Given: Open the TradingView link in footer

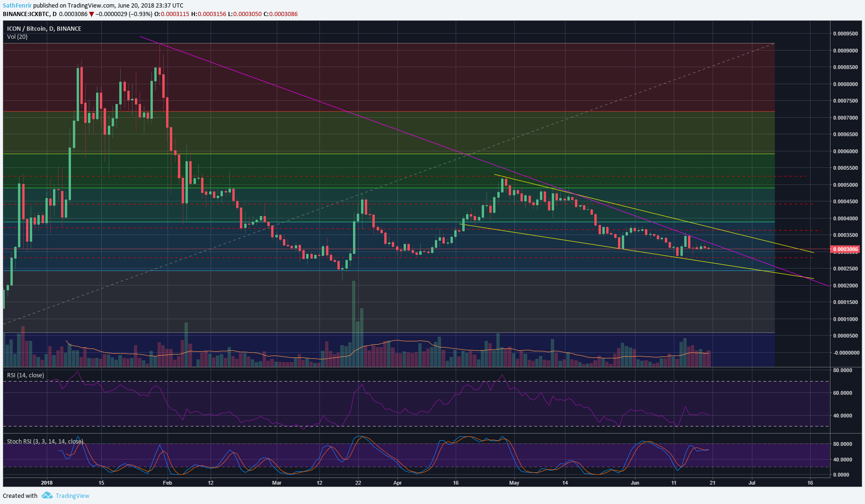Looking at the screenshot, I should click(72, 495).
